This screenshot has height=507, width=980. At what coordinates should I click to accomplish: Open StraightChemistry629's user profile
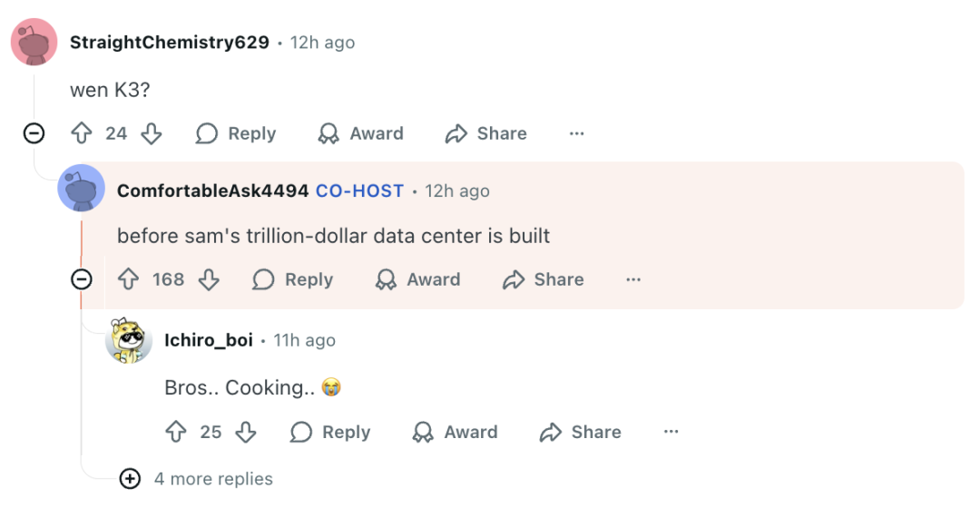170,43
